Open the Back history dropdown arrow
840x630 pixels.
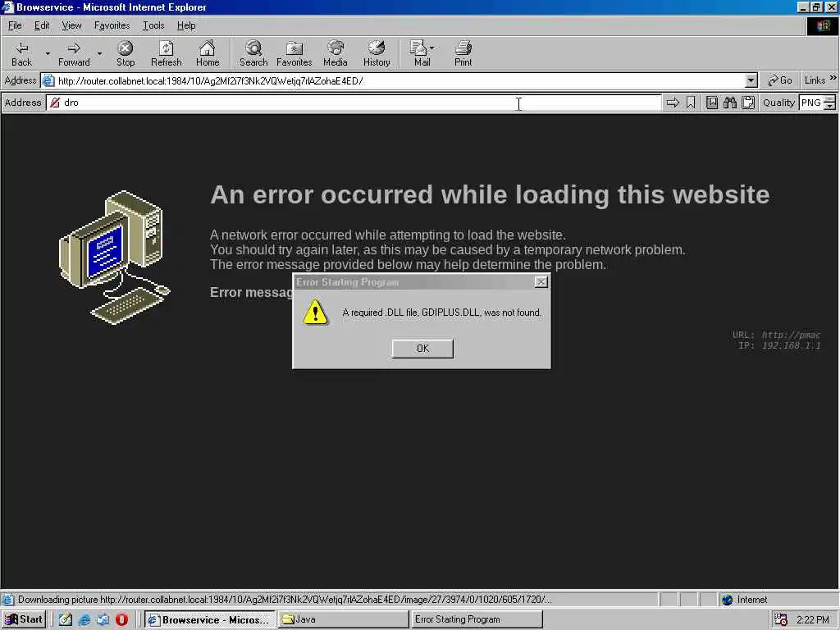click(48, 53)
